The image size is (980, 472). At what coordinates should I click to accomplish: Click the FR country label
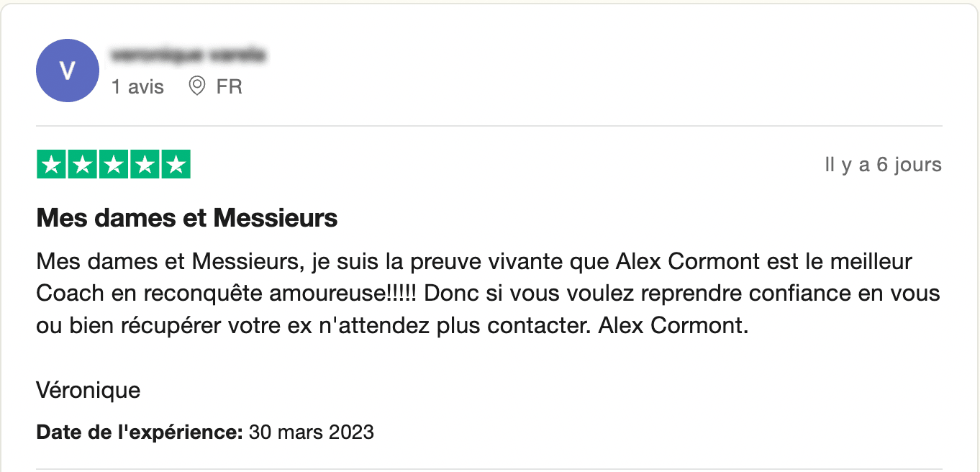230,87
